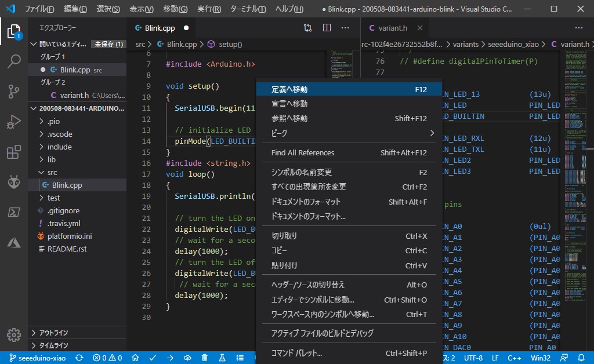Click Win32 configuration in status bar

[541, 358]
